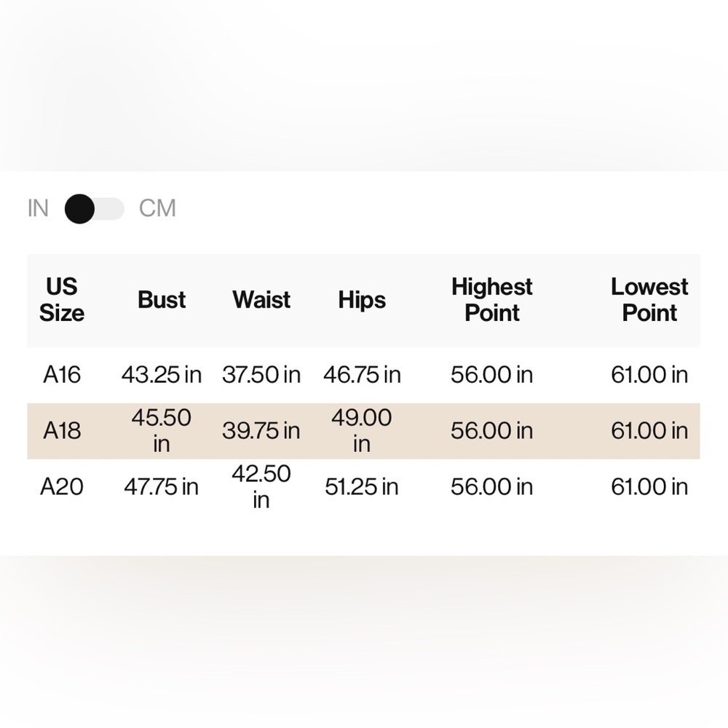The height and width of the screenshot is (728, 728).
Task: Click the Highest Point column header
Action: [491, 299]
